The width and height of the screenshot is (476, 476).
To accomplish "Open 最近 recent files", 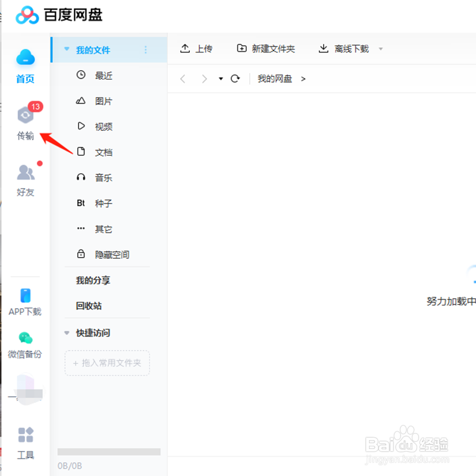I will click(104, 76).
